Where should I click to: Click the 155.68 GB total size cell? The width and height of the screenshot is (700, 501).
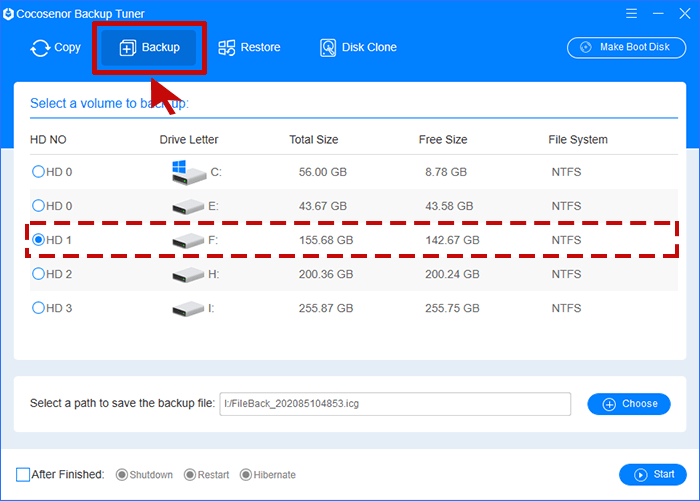326,240
